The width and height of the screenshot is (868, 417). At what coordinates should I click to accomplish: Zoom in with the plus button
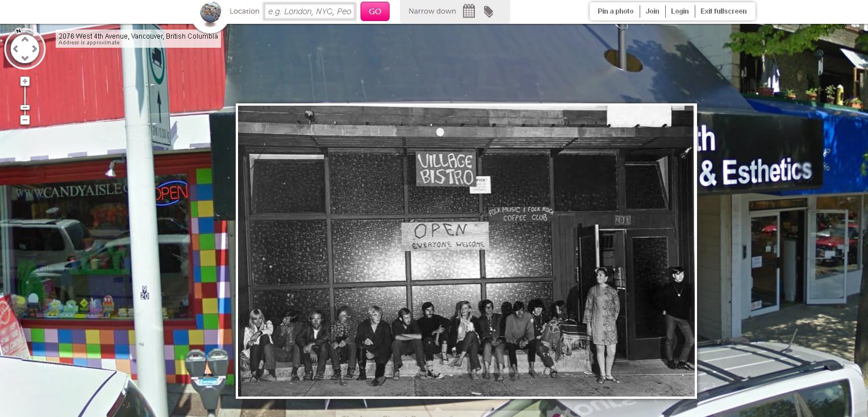point(25,81)
